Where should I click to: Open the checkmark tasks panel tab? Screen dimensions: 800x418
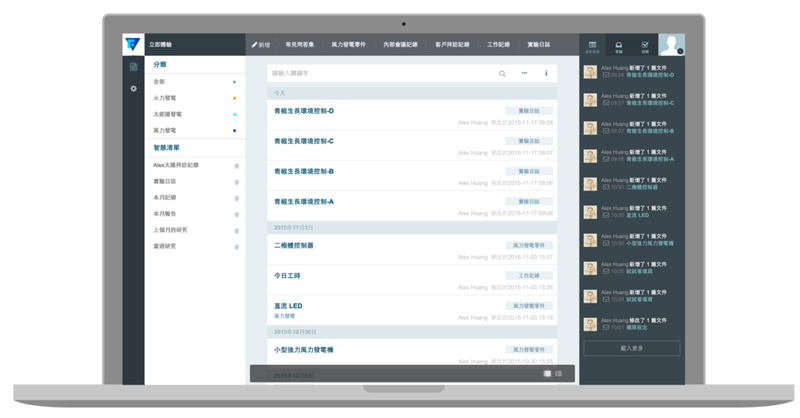click(645, 46)
